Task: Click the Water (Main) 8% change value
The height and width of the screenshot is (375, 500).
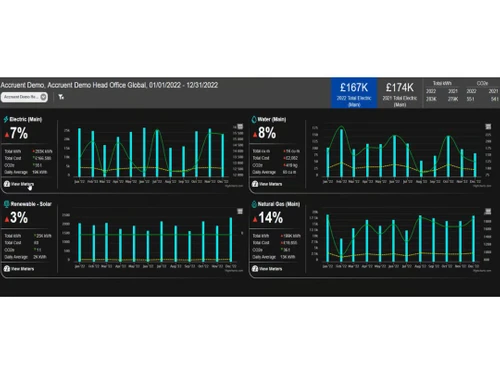Action: point(267,133)
